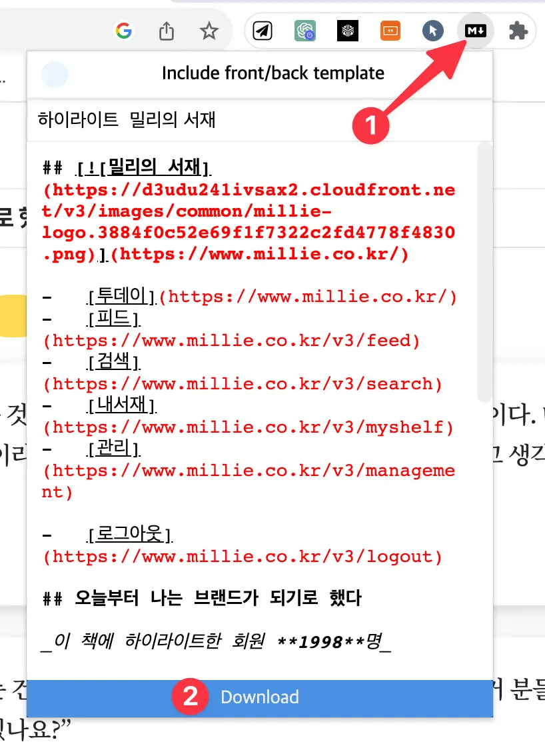
Task: Click the URL ending in /v3/myshelf
Action: (x=248, y=427)
